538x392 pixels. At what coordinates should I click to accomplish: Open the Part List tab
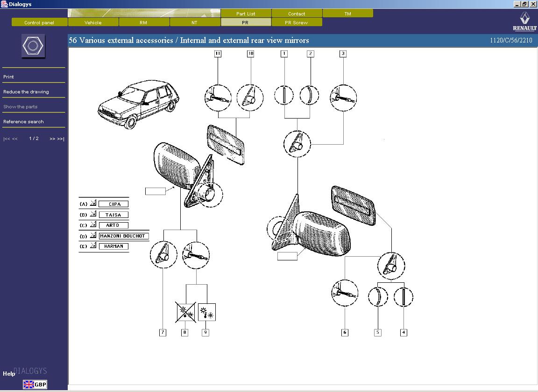pos(246,14)
